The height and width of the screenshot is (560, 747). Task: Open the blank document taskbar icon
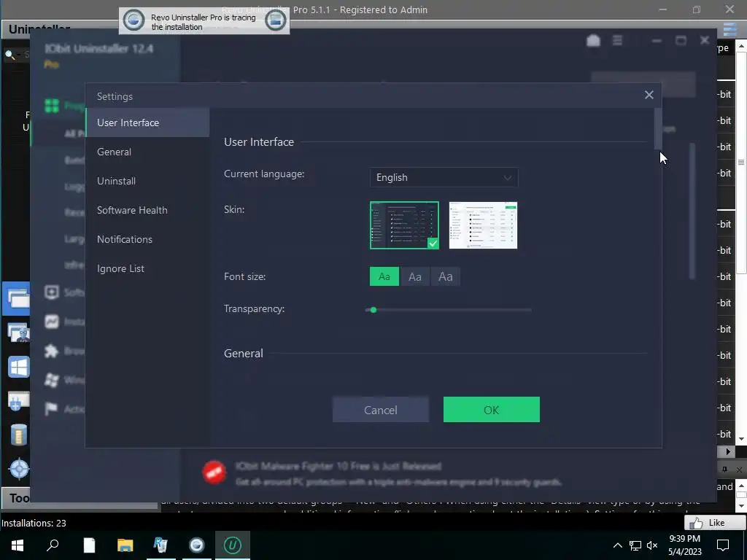coord(89,545)
